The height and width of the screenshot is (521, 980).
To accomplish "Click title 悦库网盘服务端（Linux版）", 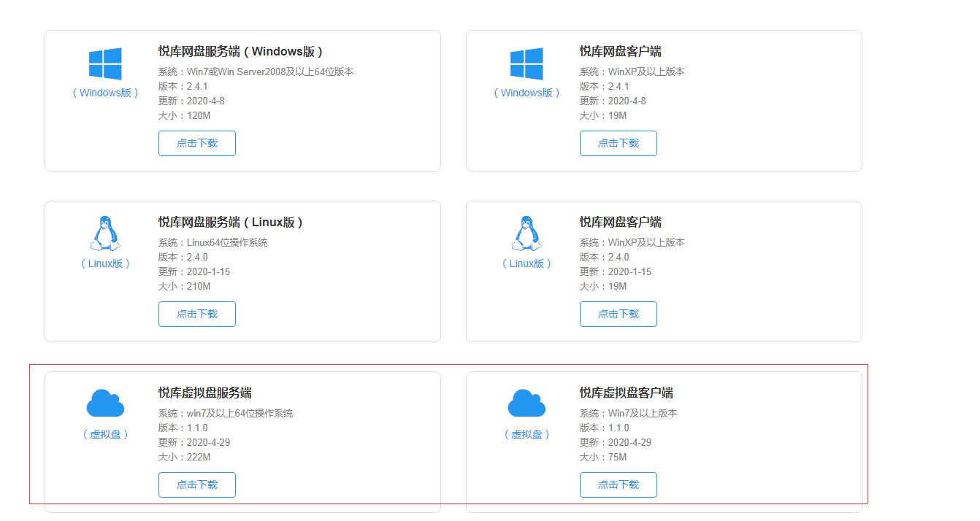I will [x=231, y=222].
